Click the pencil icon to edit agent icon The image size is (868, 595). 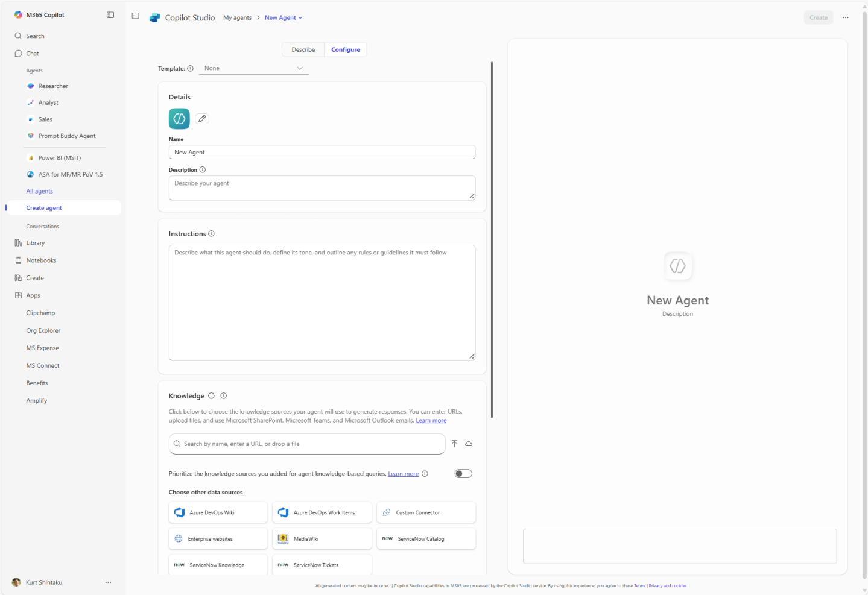[201, 119]
